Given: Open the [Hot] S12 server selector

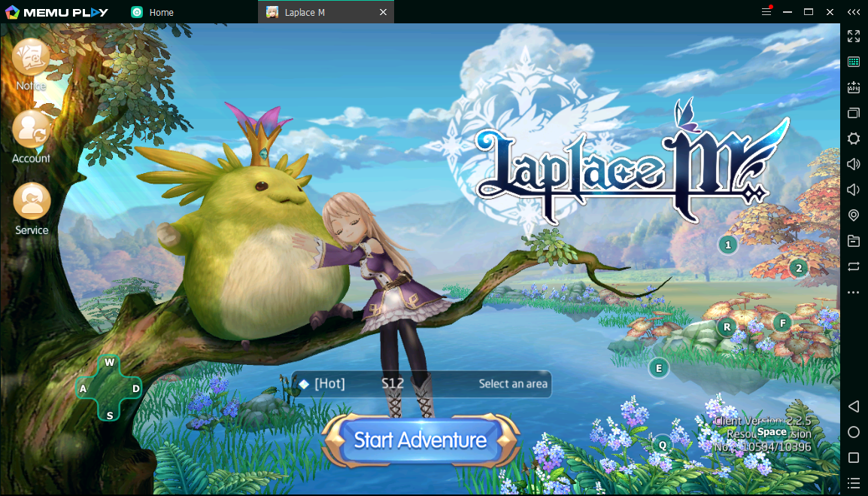Looking at the screenshot, I should click(421, 384).
